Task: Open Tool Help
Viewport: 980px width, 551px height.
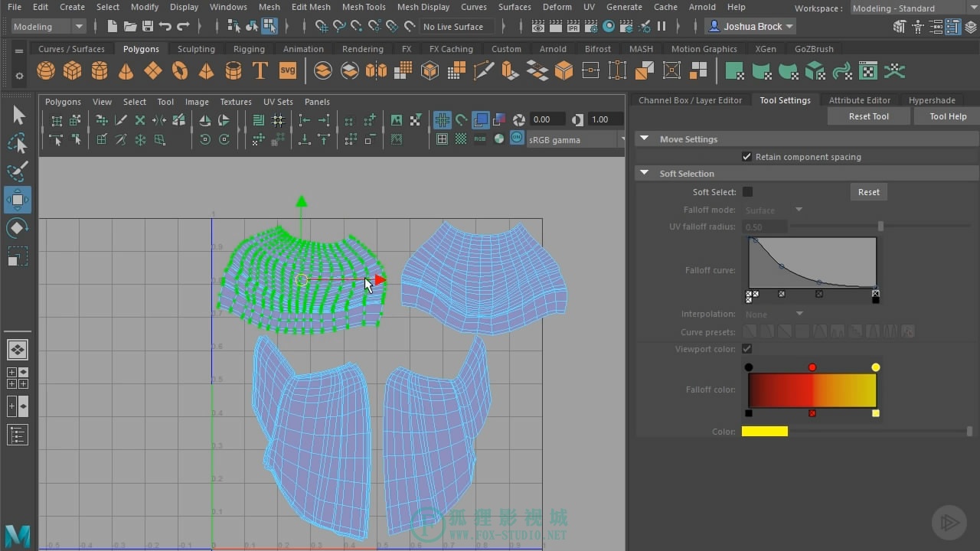Action: pyautogui.click(x=948, y=116)
